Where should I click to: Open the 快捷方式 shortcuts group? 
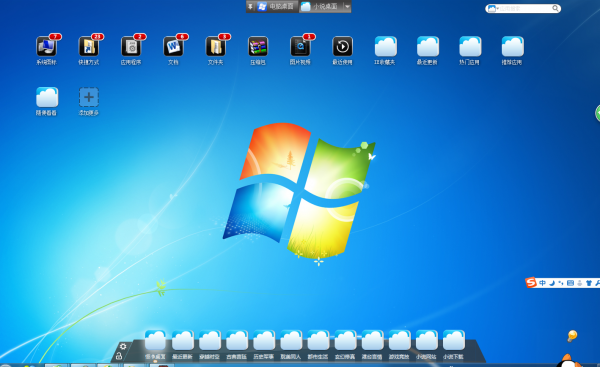coord(89,47)
